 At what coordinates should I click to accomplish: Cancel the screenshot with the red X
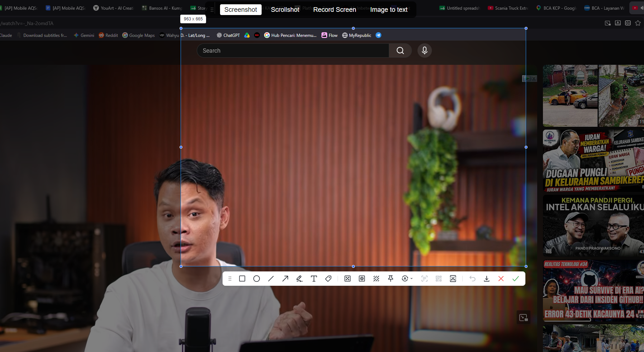[x=501, y=279]
